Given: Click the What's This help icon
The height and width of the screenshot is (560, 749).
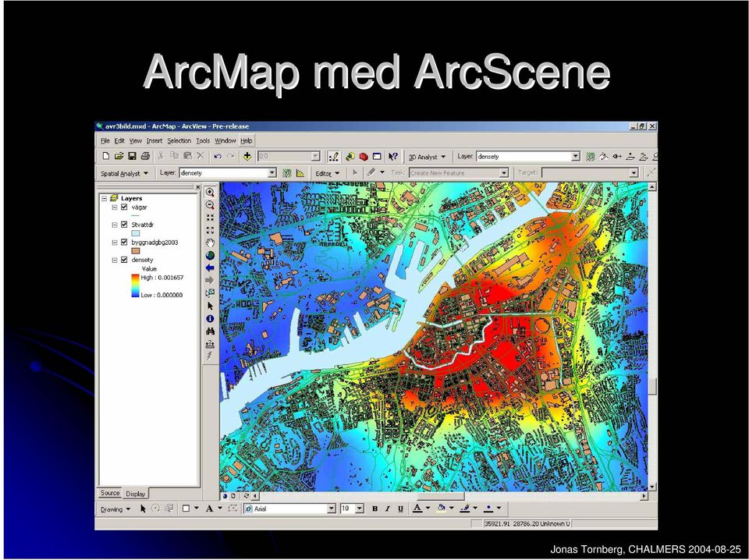Looking at the screenshot, I should click(x=393, y=156).
